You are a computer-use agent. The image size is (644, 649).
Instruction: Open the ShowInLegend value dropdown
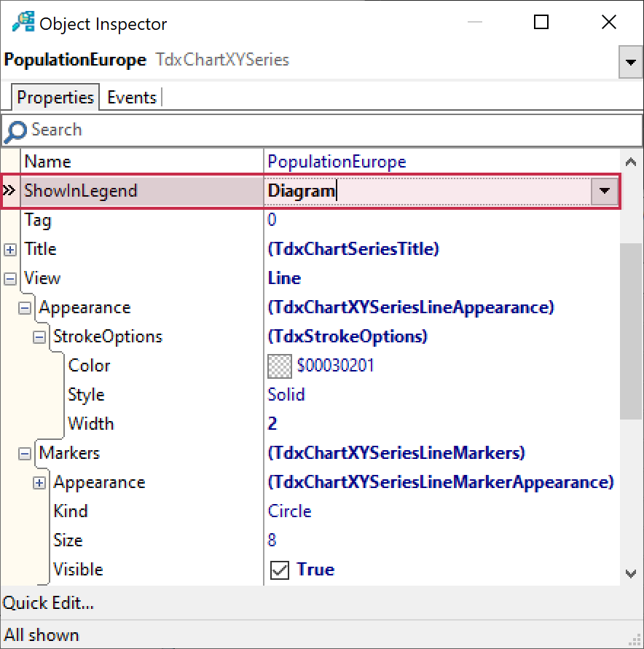604,191
